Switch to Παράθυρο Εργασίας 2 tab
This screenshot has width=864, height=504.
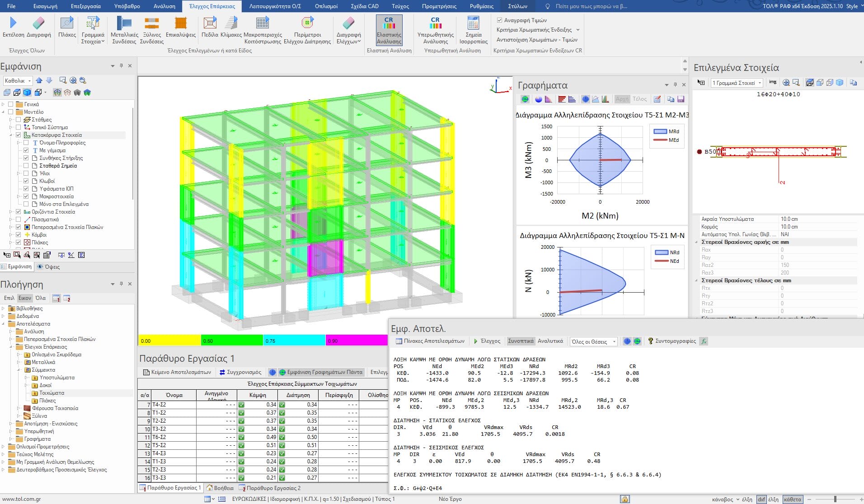coord(269,488)
